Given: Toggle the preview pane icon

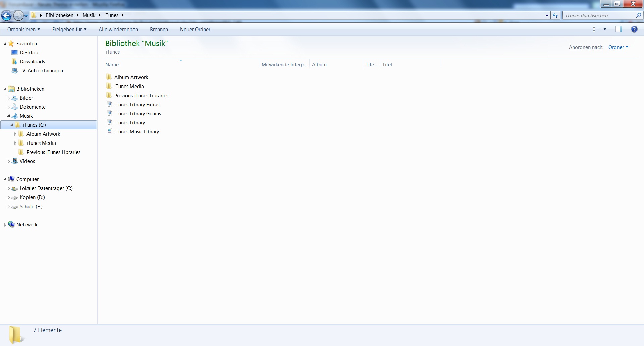Looking at the screenshot, I should [619, 29].
